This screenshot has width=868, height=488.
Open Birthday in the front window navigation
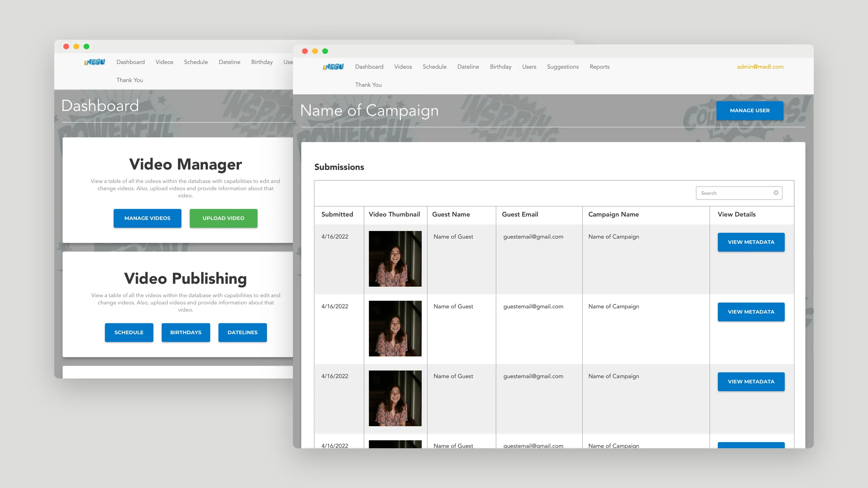[x=501, y=67]
